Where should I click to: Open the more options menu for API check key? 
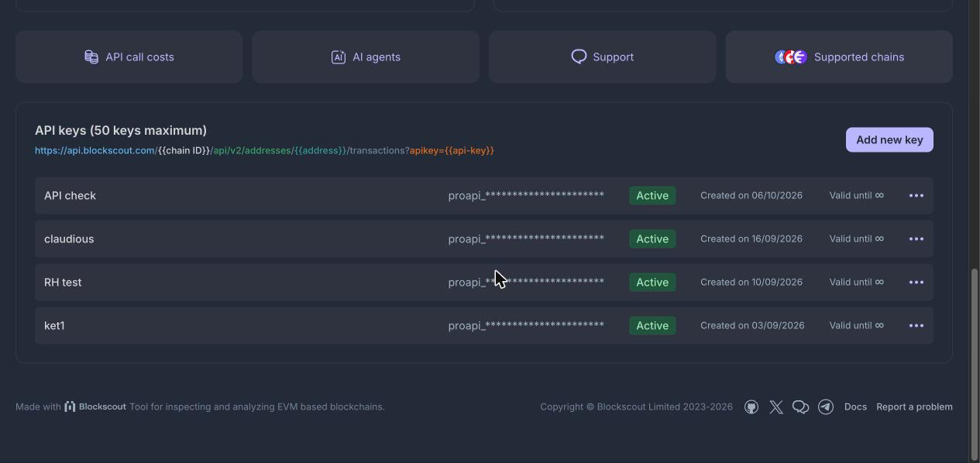click(x=916, y=195)
